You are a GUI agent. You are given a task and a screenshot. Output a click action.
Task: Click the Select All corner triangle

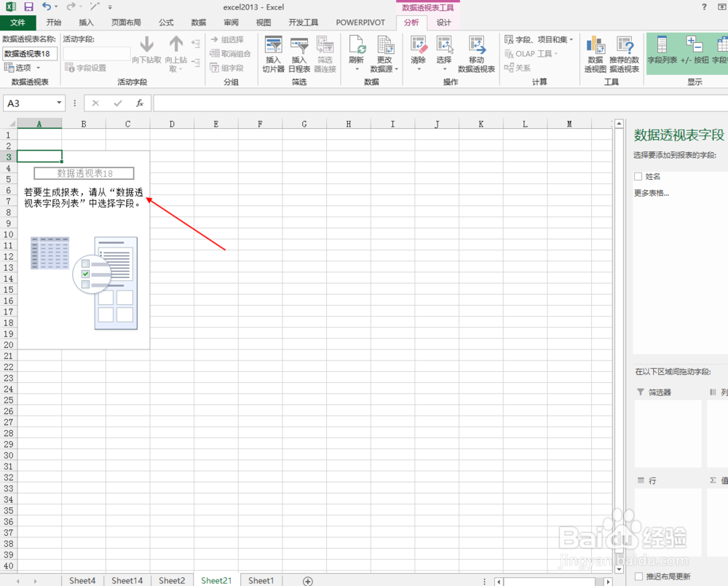click(x=12, y=124)
